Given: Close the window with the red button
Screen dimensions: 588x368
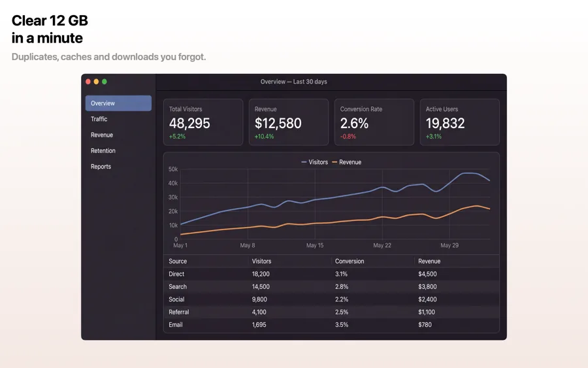Looking at the screenshot, I should (x=88, y=82).
